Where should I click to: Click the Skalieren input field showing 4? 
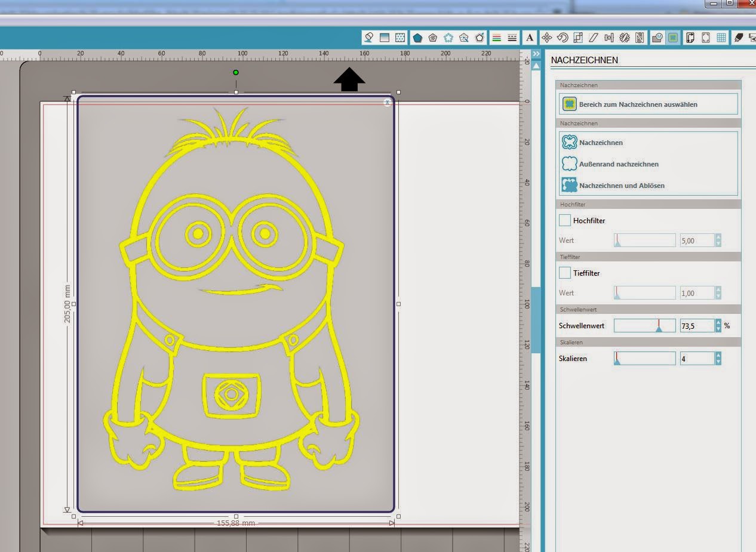coord(697,359)
